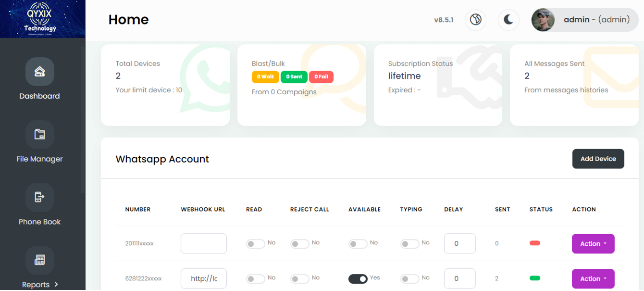Click the theme color palette icon
Image resolution: width=644 pixels, height=291 pixels.
(475, 20)
